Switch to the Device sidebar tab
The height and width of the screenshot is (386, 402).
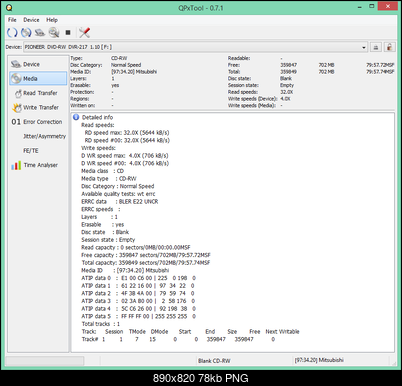coord(38,64)
